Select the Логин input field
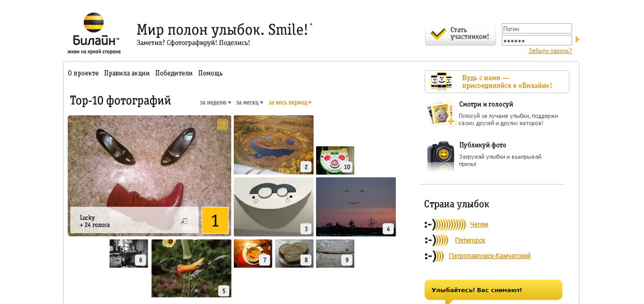This screenshot has height=304, width=644. [x=537, y=28]
